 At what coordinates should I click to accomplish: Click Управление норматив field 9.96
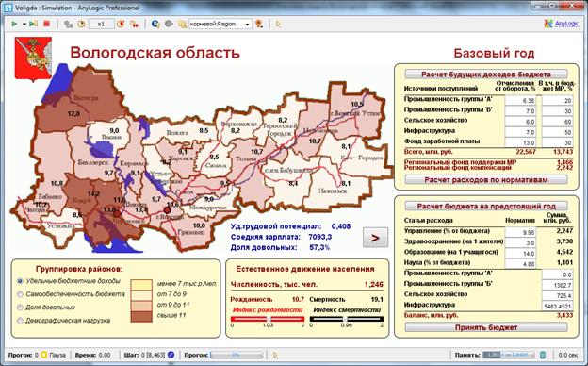(520, 232)
